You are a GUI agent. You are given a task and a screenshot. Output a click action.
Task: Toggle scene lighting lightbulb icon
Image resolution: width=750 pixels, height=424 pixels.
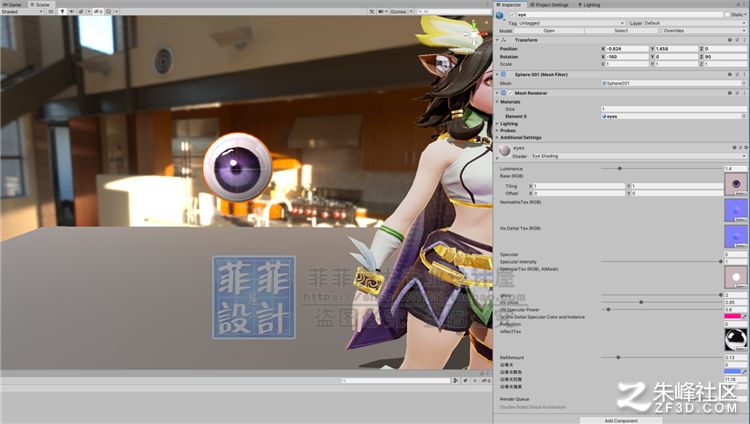tap(62, 11)
